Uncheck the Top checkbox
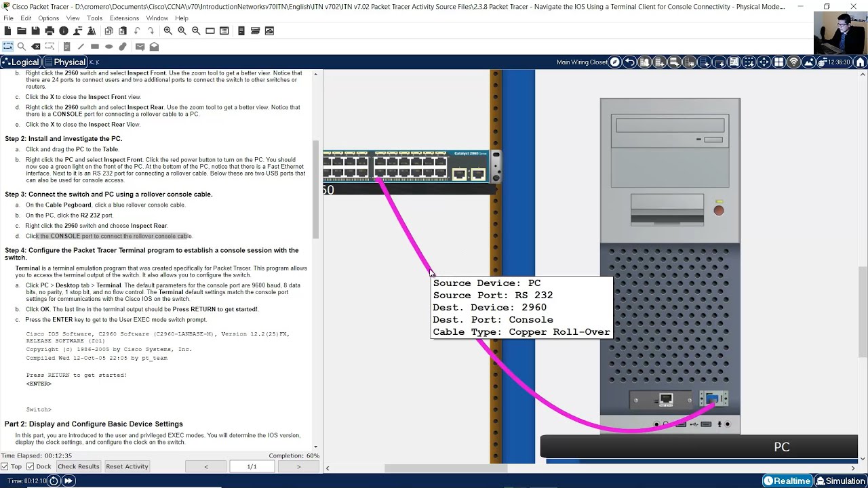Screen dimensions: 868x488 click(x=5, y=466)
